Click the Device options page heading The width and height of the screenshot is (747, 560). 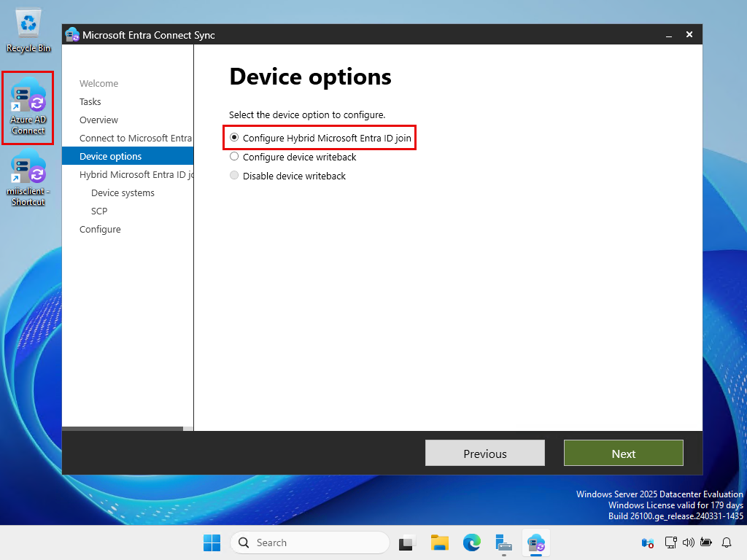(310, 77)
